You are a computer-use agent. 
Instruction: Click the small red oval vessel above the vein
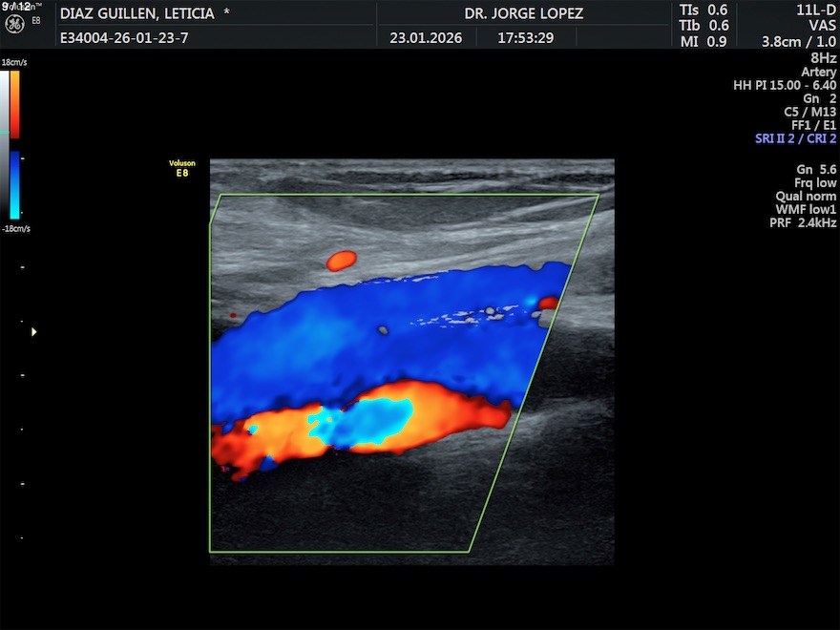click(x=341, y=260)
